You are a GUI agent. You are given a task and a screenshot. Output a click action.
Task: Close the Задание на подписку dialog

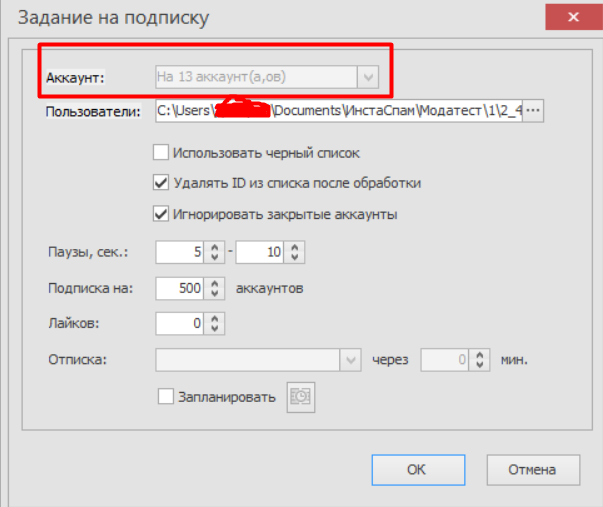573,17
